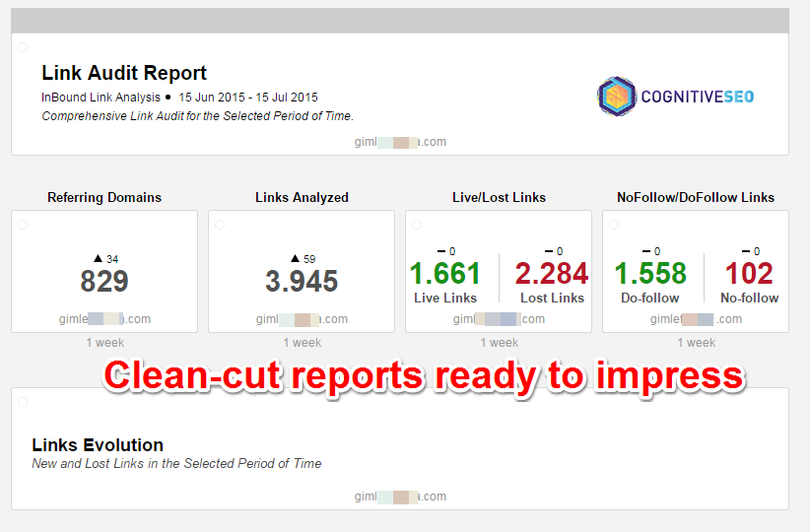810x532 pixels.
Task: Click the Live Links label
Action: pyautogui.click(x=445, y=299)
